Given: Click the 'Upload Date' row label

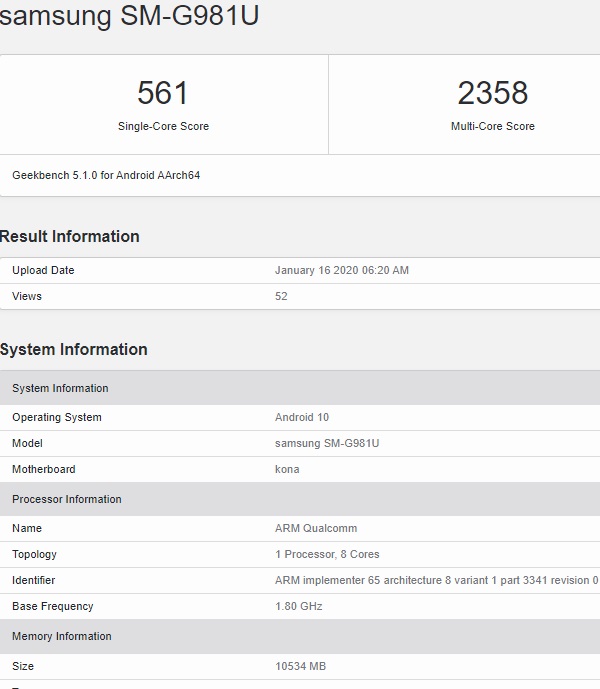Looking at the screenshot, I should coord(43,270).
